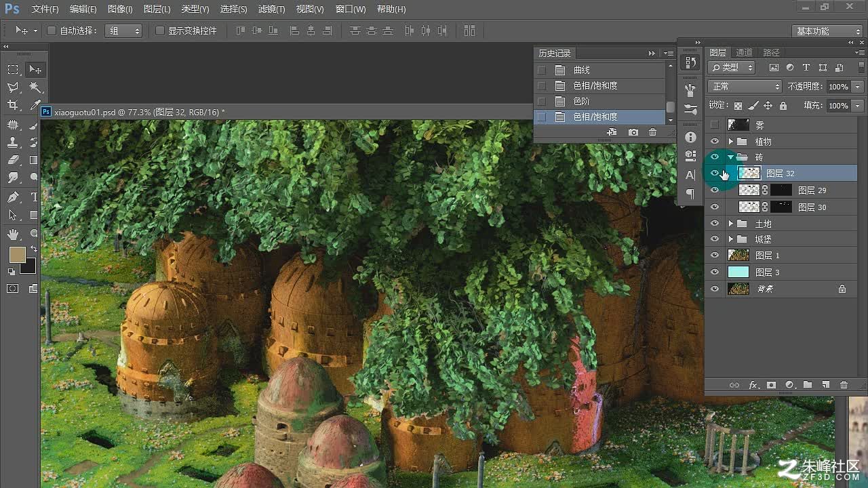Show the 雾 layer visibility box
868x488 pixels.
point(714,125)
